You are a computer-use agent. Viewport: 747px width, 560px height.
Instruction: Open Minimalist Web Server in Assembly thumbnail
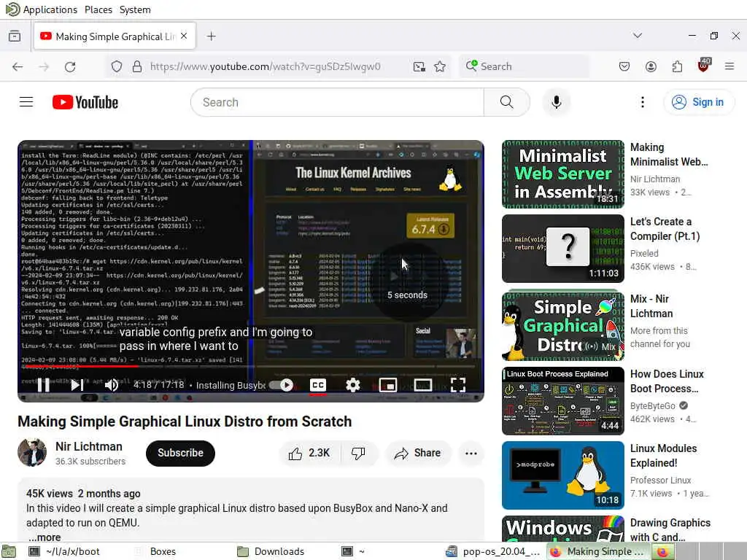(562, 174)
